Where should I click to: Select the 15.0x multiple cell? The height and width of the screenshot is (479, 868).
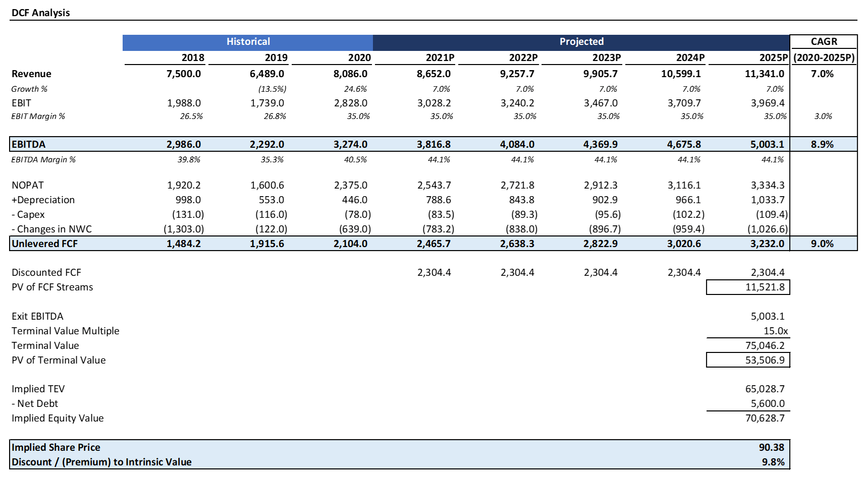tap(776, 331)
